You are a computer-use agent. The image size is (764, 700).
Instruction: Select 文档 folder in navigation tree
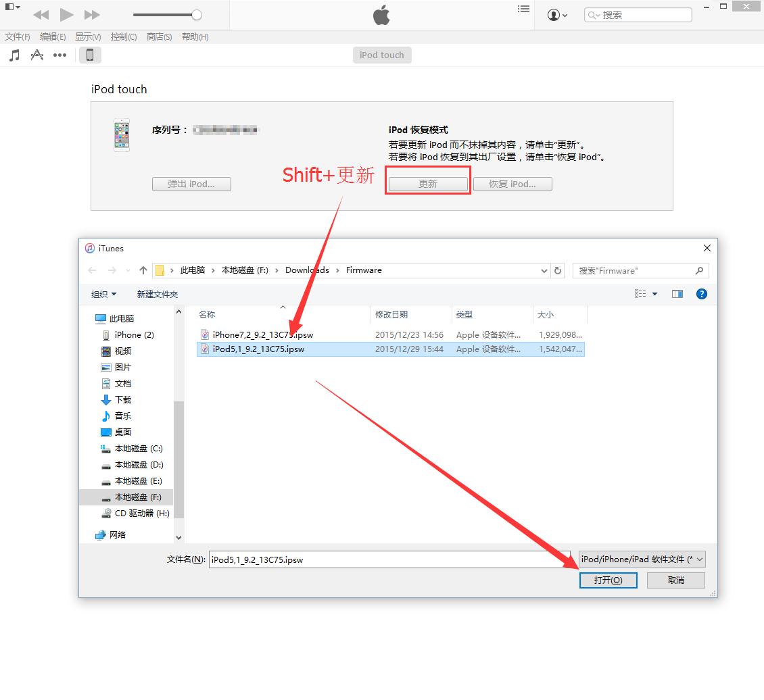pos(116,384)
